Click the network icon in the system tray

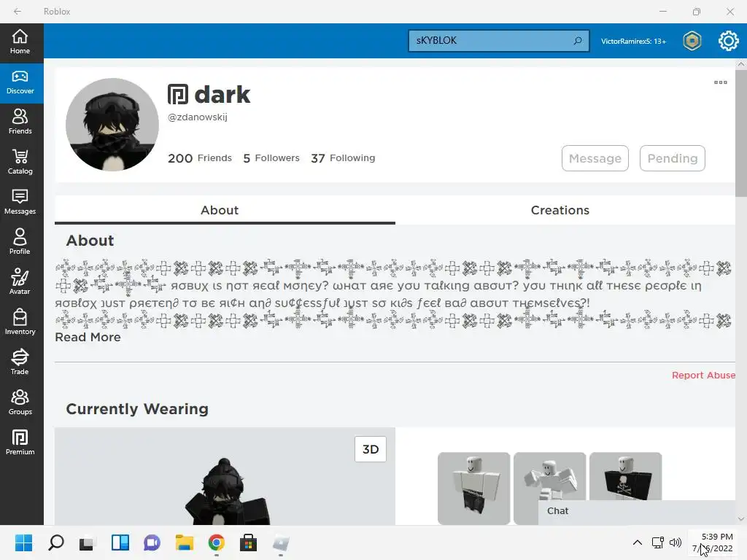[x=658, y=542]
